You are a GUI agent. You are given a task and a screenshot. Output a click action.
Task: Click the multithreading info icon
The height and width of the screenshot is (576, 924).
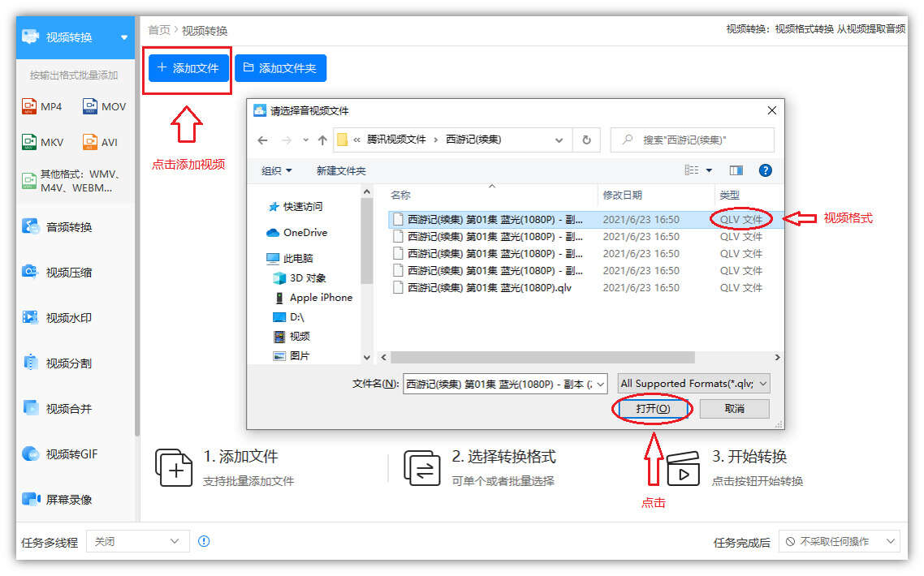pos(204,541)
